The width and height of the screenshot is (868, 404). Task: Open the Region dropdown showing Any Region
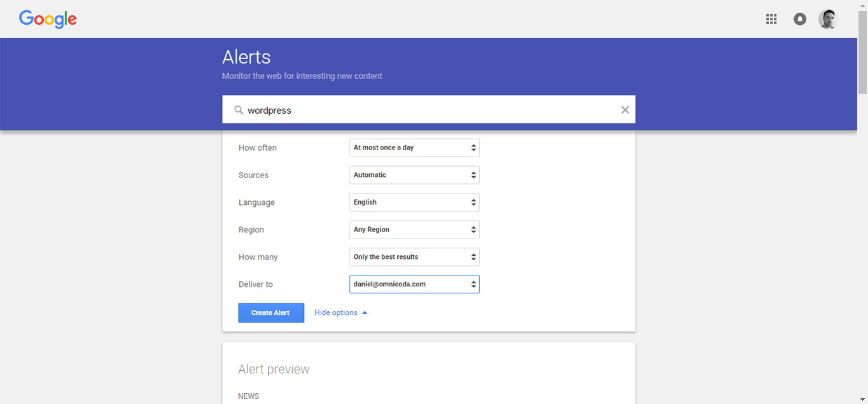point(414,230)
